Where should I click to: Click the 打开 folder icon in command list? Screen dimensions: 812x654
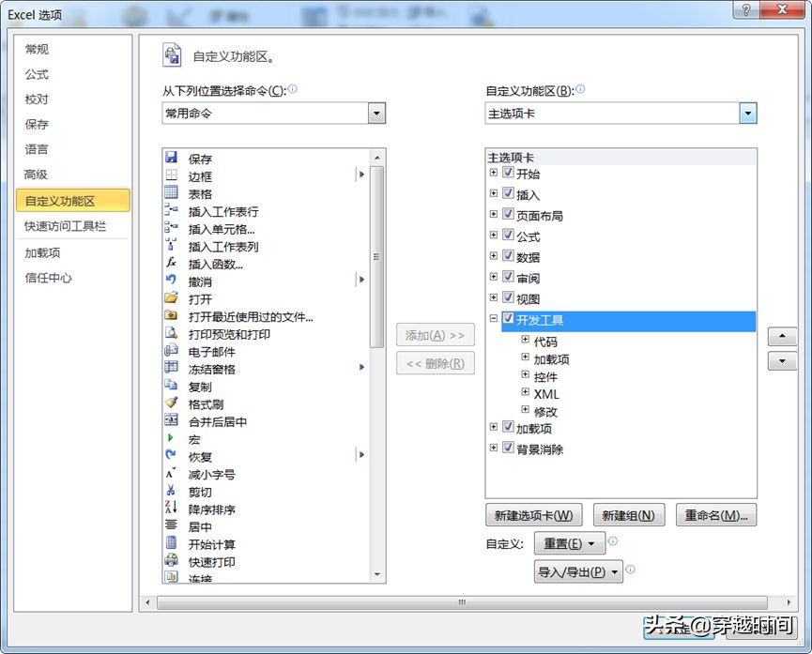coord(171,297)
